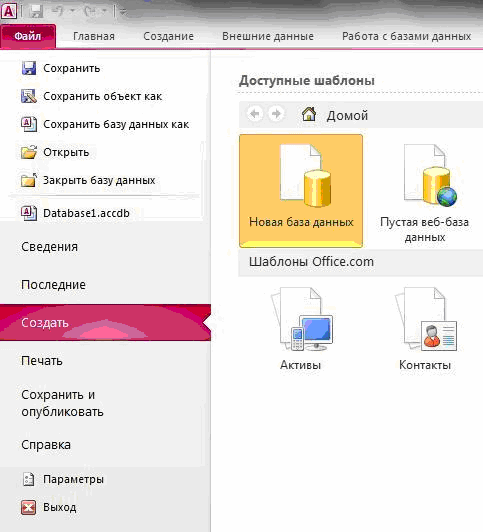Open the Работа с базами данных tab
The width and height of the screenshot is (483, 532).
(406, 36)
